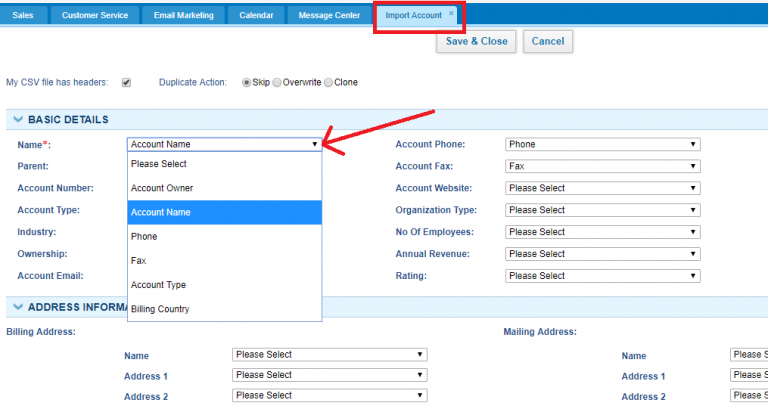The image size is (768, 406).
Task: Open the Annual Revenue dropdown
Action: 602,254
